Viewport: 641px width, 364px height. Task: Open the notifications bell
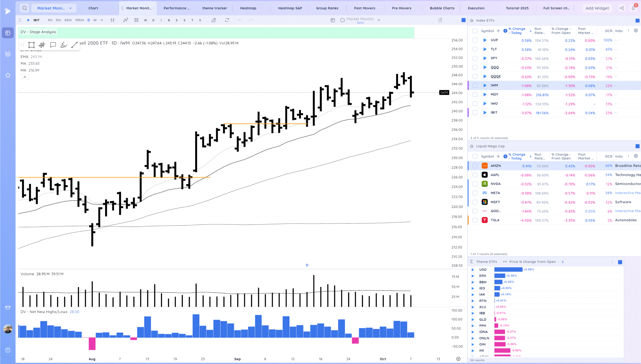633,8
